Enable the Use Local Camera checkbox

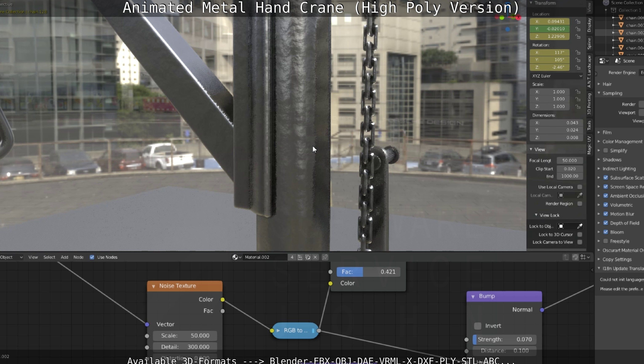[x=580, y=187]
